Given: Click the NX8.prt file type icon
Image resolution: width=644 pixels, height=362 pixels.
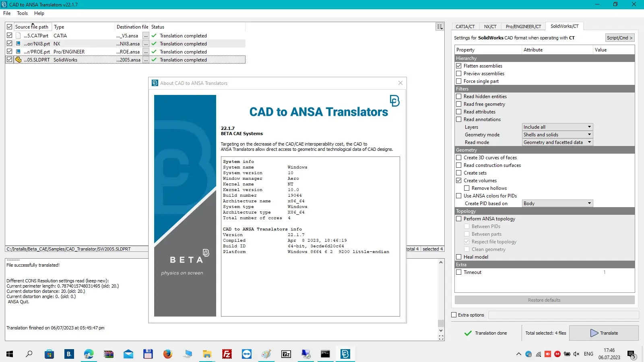Looking at the screenshot, I should click(18, 43).
